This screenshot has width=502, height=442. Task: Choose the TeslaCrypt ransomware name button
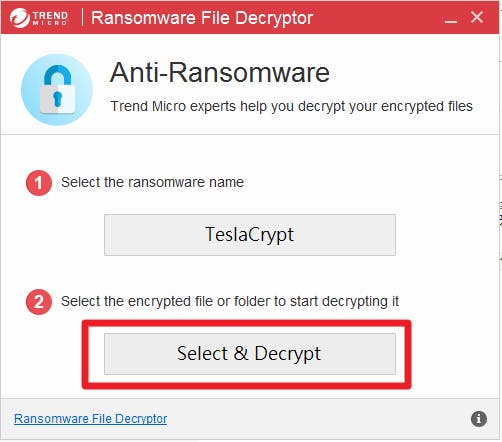pyautogui.click(x=250, y=235)
